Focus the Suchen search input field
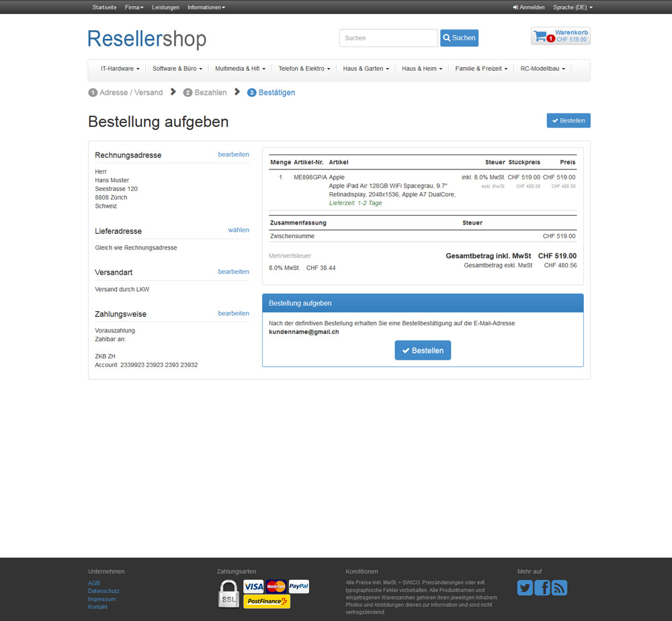The image size is (672, 621). 388,38
